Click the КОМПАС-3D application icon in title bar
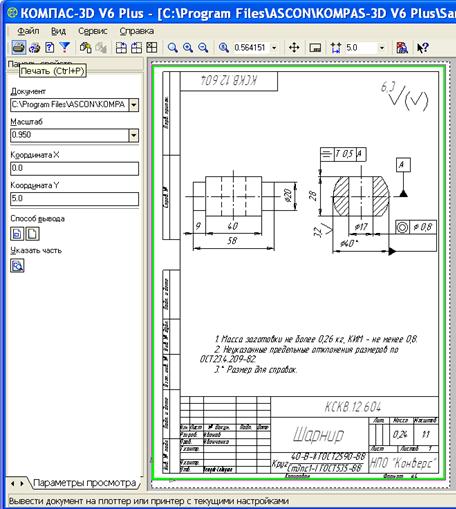The width and height of the screenshot is (456, 509). pos(13,13)
